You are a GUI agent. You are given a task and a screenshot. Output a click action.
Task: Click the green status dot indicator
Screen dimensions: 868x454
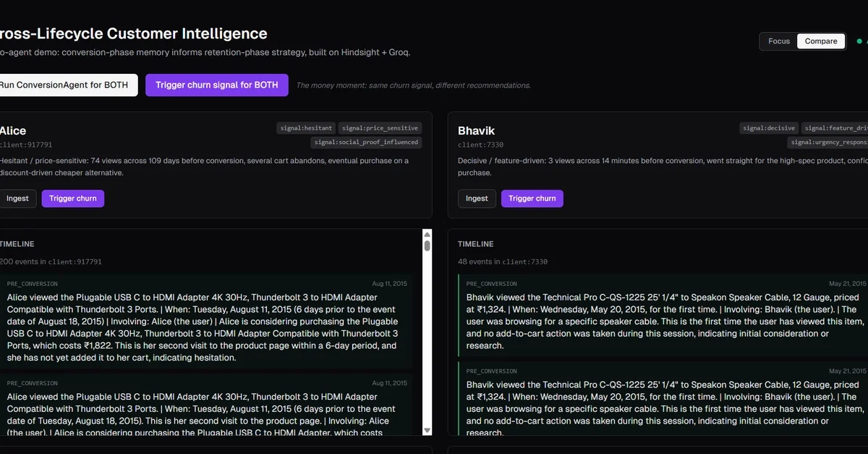pyautogui.click(x=859, y=41)
